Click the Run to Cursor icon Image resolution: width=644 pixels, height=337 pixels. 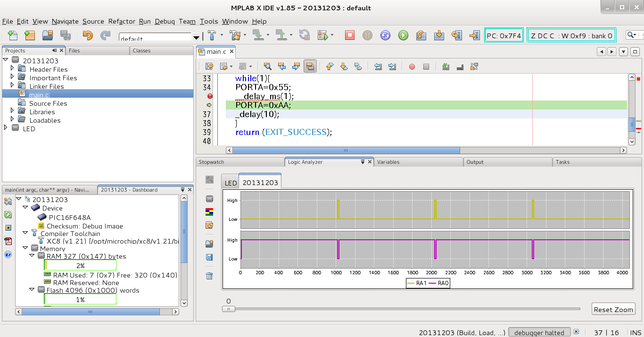pos(456,35)
